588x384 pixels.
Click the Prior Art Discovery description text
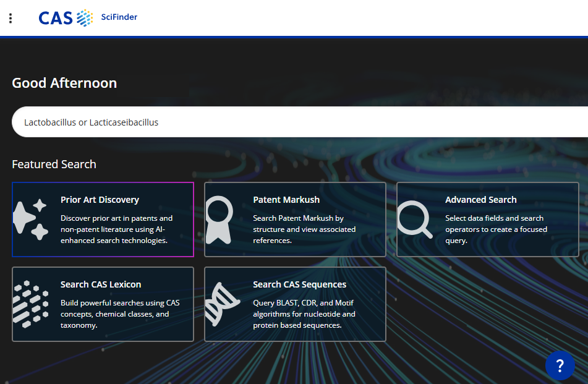click(117, 229)
